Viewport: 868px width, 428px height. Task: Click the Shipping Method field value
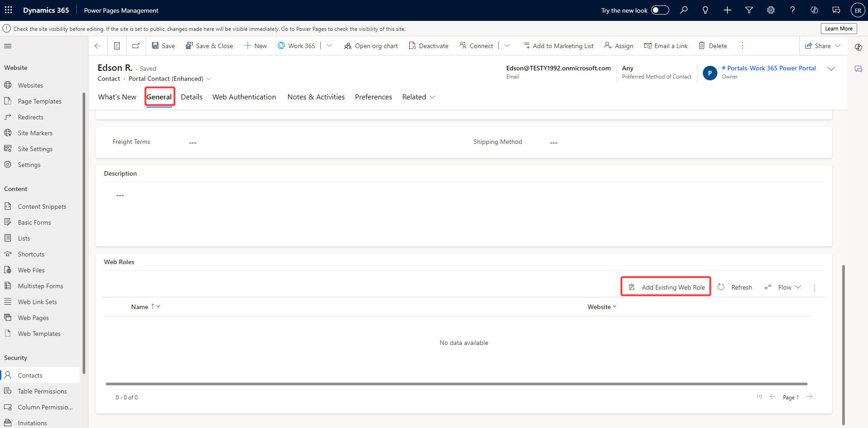coord(554,143)
